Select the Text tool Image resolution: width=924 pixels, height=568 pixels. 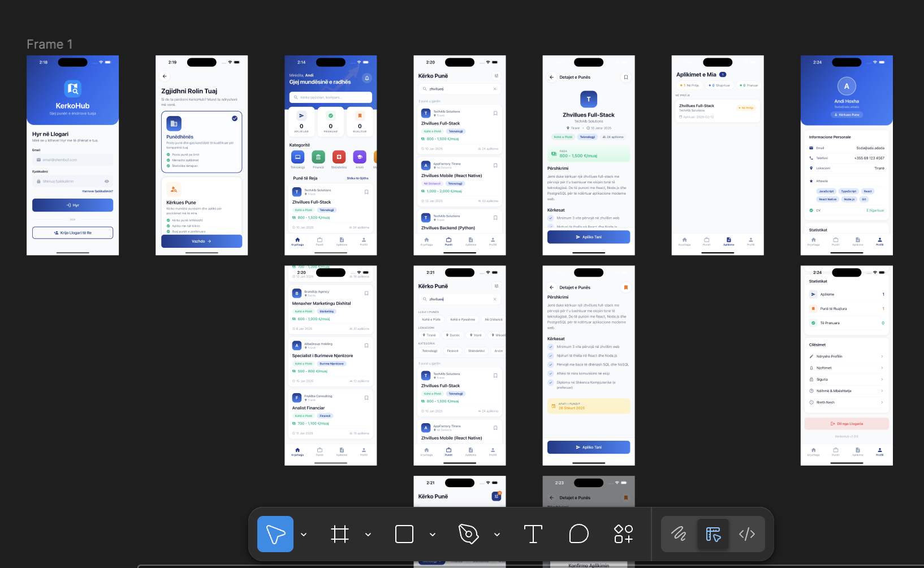tap(533, 534)
